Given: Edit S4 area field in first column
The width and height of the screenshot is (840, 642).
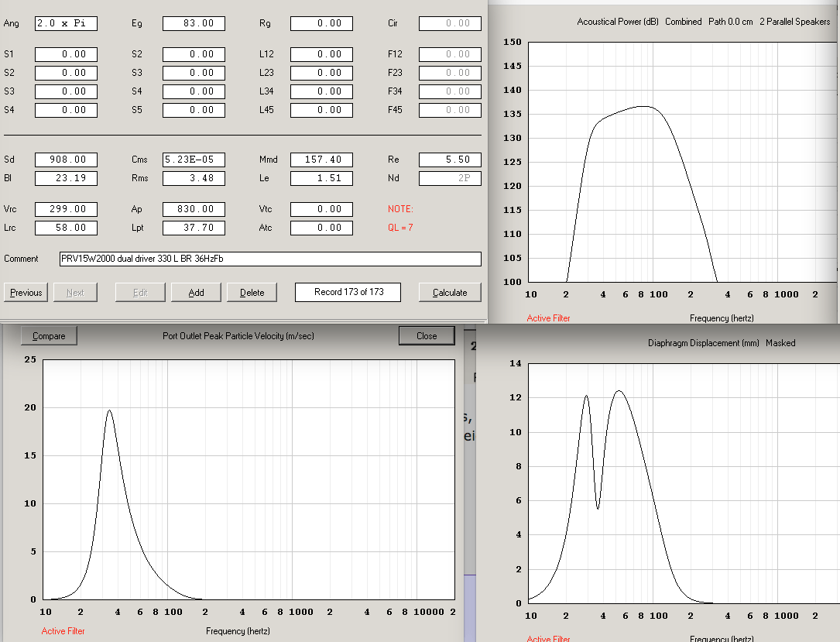Looking at the screenshot, I should click(x=66, y=110).
